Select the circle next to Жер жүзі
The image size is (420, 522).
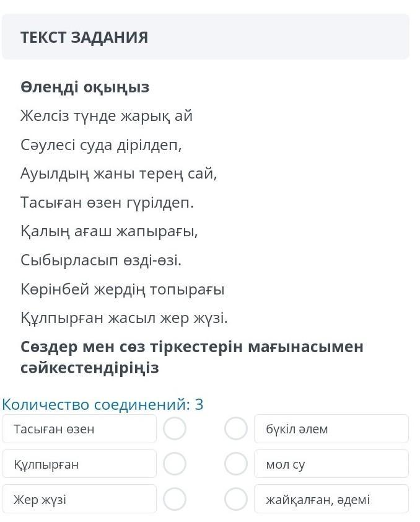coord(175,499)
